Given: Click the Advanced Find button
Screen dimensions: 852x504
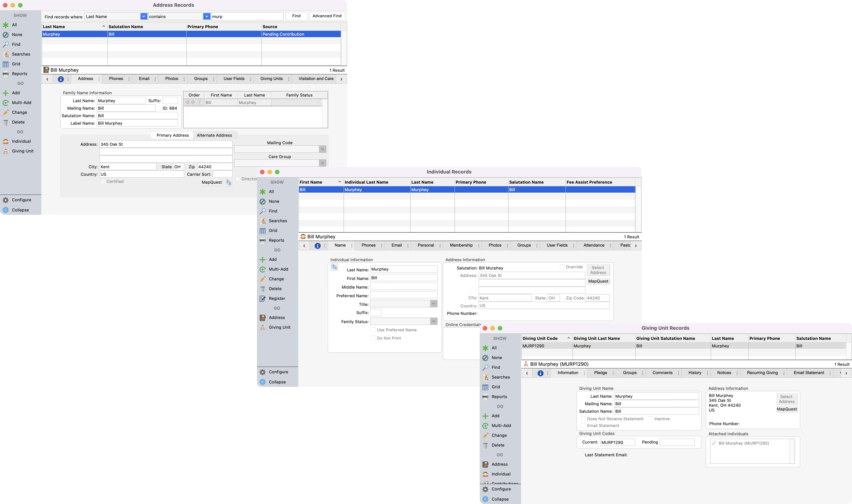Looking at the screenshot, I should click(x=327, y=16).
